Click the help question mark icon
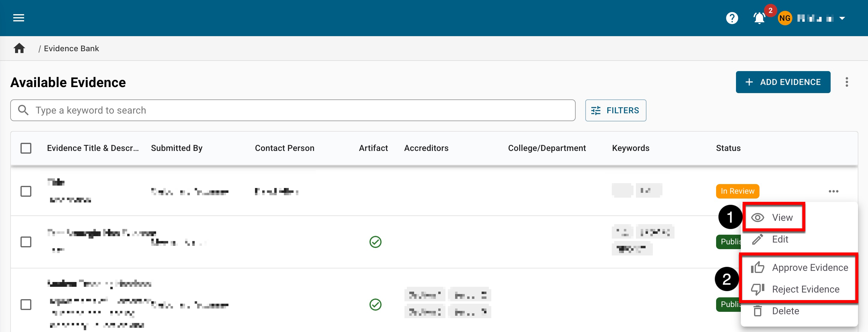The image size is (868, 332). 732,18
